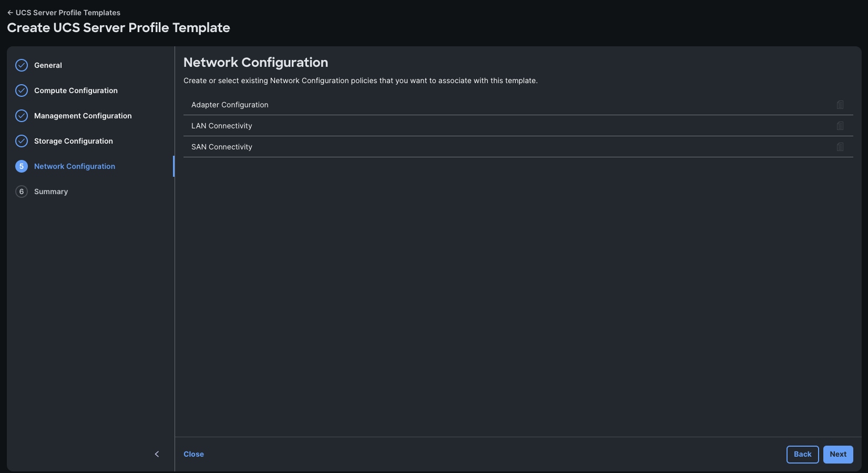Click the SAN Connectivity policy clipboard icon
The height and width of the screenshot is (473, 868).
coord(840,147)
